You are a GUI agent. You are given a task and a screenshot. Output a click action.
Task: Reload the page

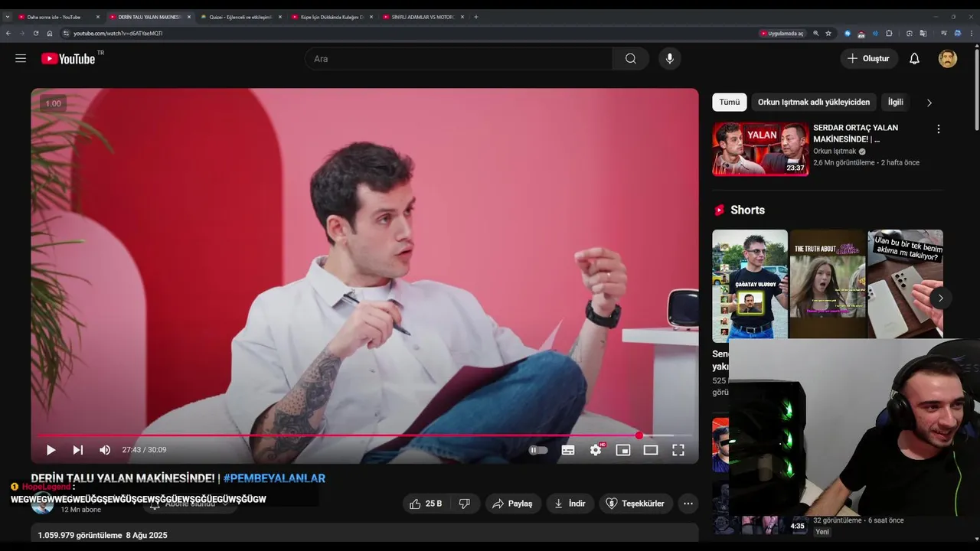(x=36, y=34)
